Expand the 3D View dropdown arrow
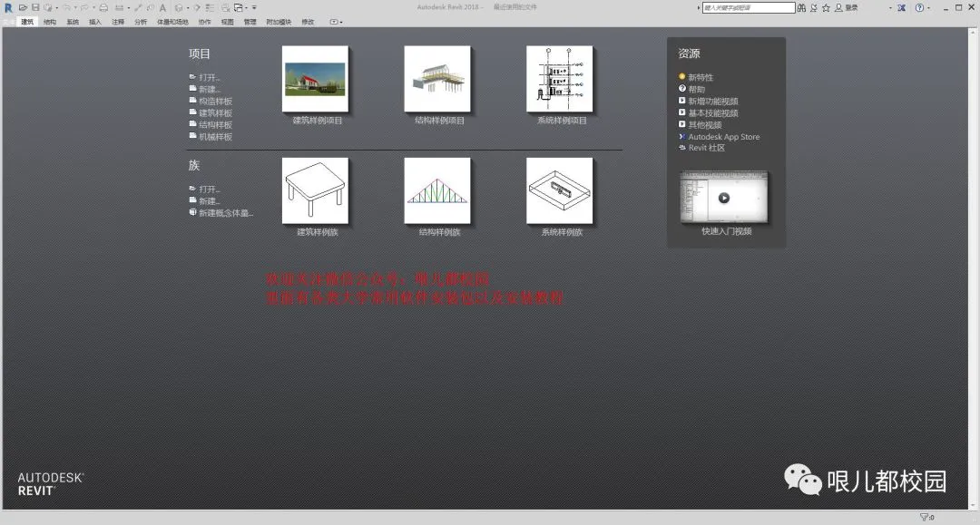This screenshot has width=980, height=525. pyautogui.click(x=188, y=8)
